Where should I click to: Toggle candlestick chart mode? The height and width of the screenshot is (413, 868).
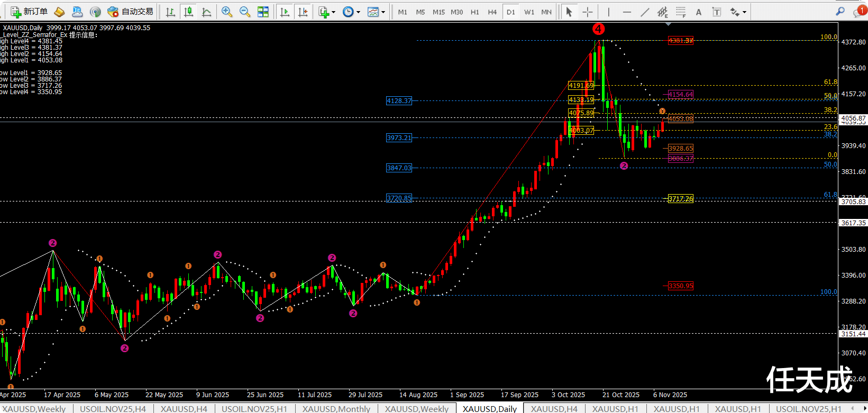coord(188,11)
